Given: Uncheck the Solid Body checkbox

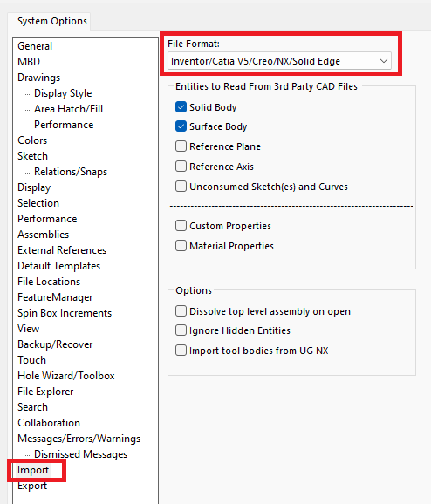Looking at the screenshot, I should pos(181,107).
